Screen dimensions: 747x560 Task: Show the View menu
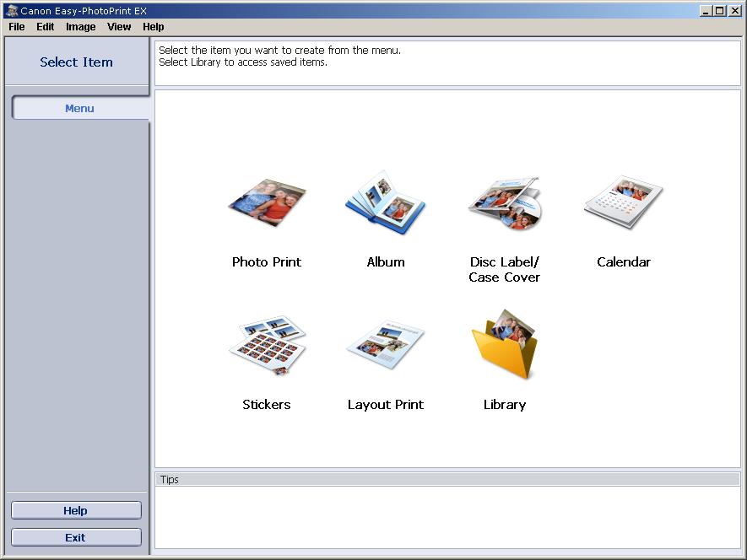click(119, 27)
